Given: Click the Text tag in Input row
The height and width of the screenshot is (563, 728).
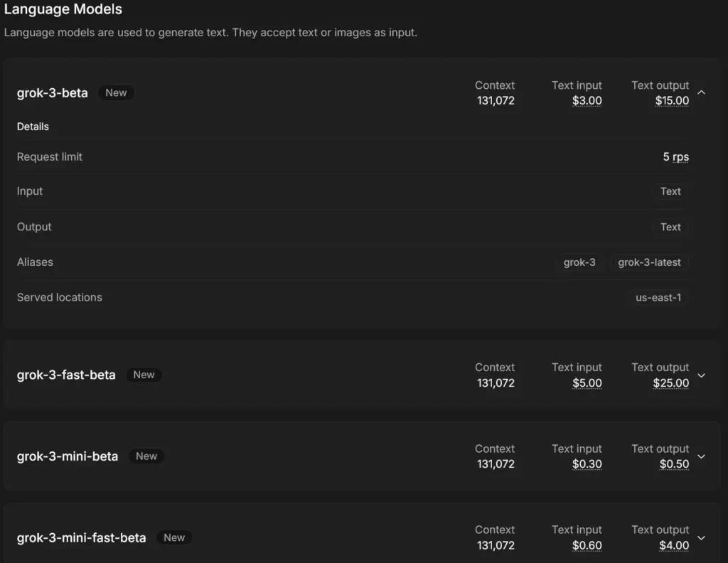Looking at the screenshot, I should click(x=670, y=191).
